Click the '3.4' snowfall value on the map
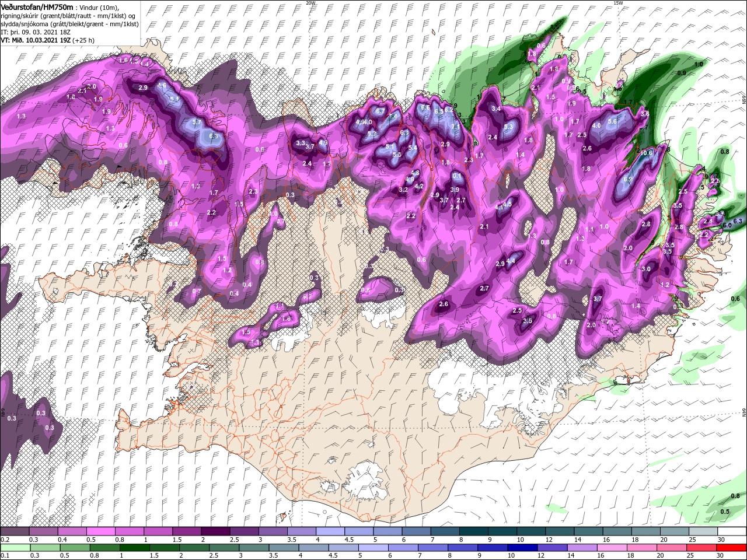Screen dimensions: 747x560 (x=497, y=108)
